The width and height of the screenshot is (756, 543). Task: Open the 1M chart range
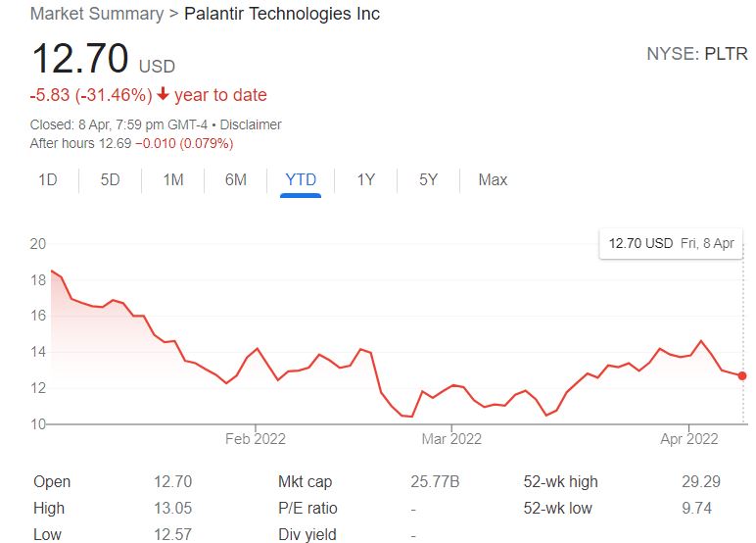point(172,179)
